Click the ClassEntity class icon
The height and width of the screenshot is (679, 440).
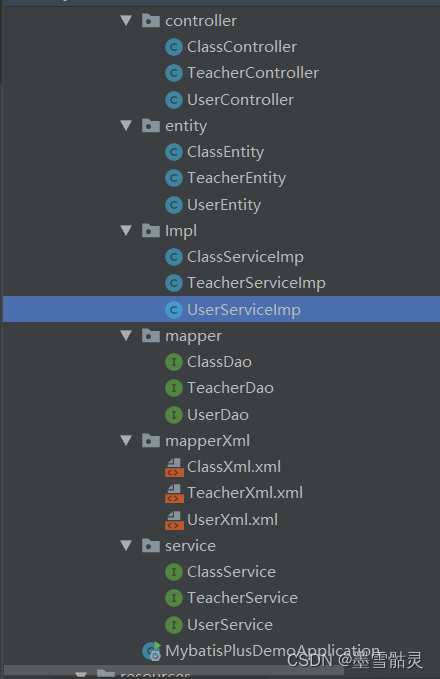(174, 152)
